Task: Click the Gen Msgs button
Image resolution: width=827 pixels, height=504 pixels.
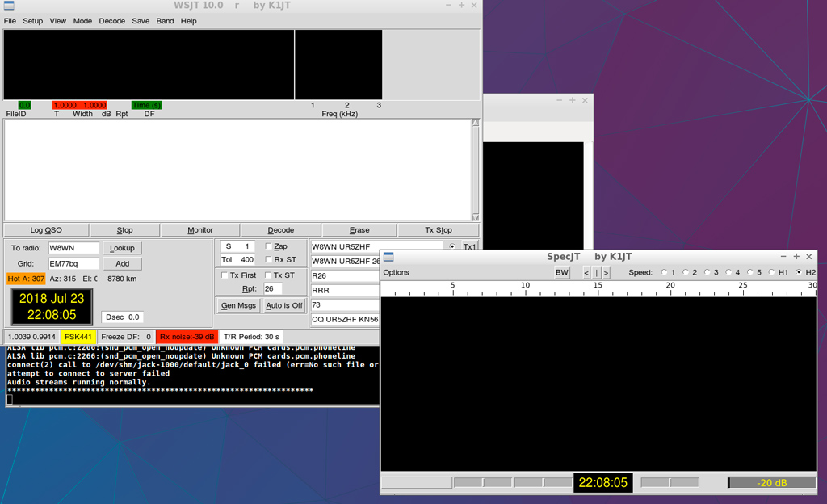Action: pos(238,306)
